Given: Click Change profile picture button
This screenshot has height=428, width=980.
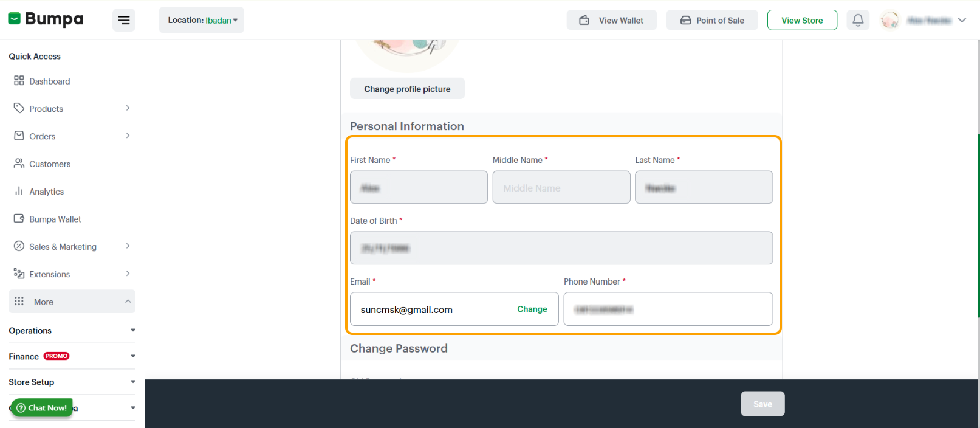Looking at the screenshot, I should click(x=407, y=89).
